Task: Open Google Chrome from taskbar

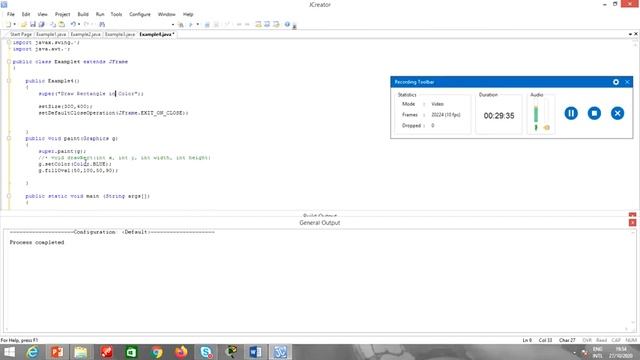Action: pos(157,352)
